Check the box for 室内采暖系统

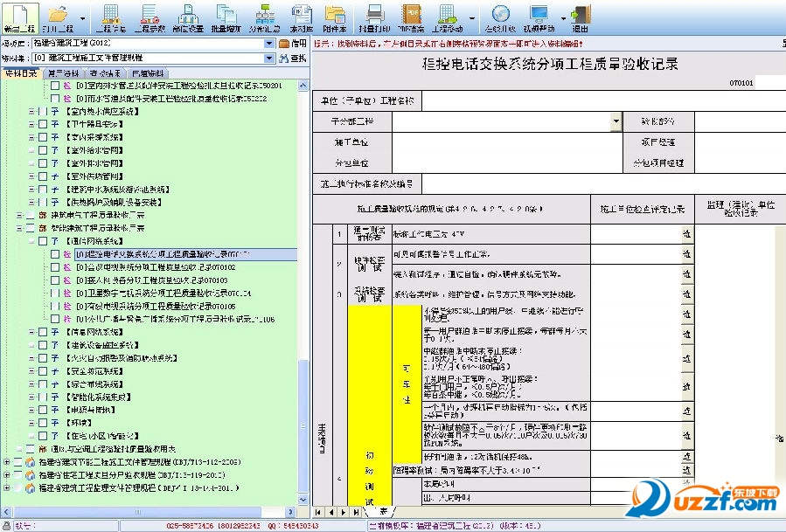point(43,137)
